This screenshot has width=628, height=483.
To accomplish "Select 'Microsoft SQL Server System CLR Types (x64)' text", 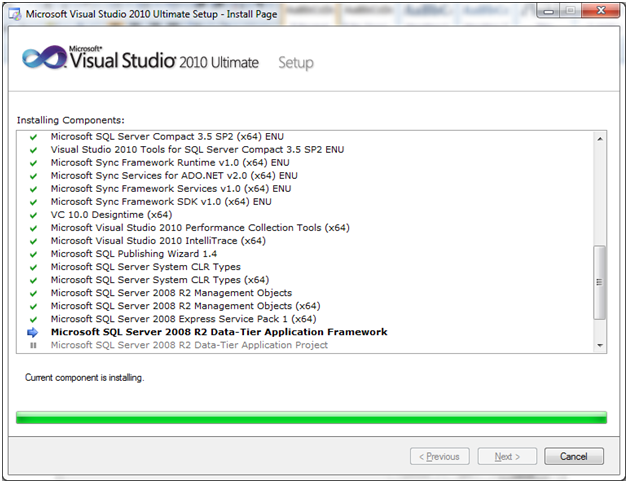I will pyautogui.click(x=160, y=280).
